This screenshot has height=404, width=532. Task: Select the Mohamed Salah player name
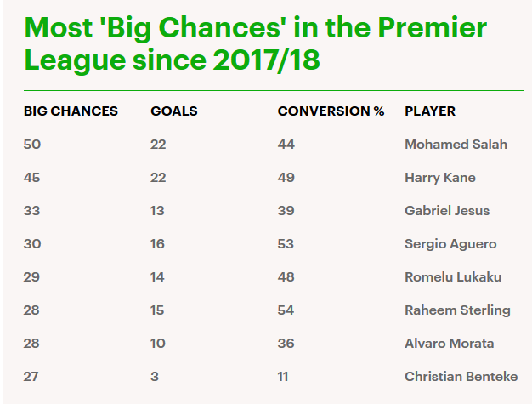tap(456, 145)
